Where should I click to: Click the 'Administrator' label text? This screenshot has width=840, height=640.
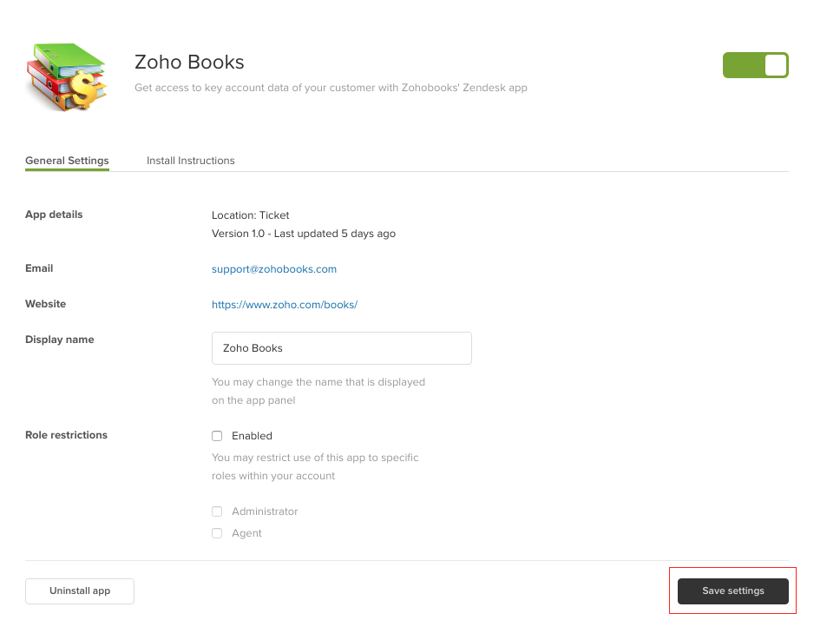(265, 511)
